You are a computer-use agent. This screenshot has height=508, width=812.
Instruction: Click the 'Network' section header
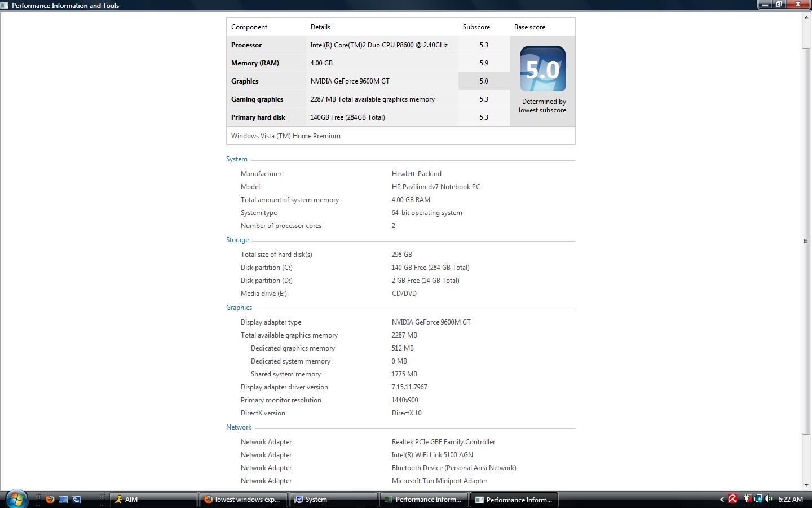pos(239,427)
